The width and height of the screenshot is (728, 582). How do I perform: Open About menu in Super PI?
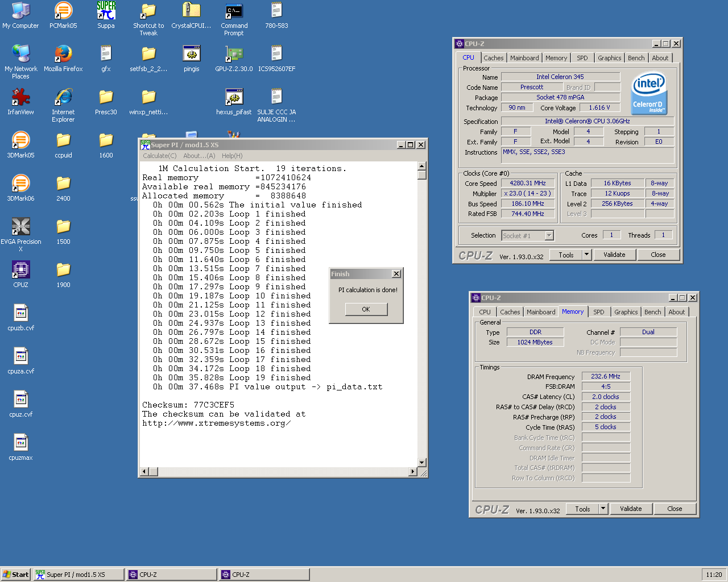coord(199,156)
